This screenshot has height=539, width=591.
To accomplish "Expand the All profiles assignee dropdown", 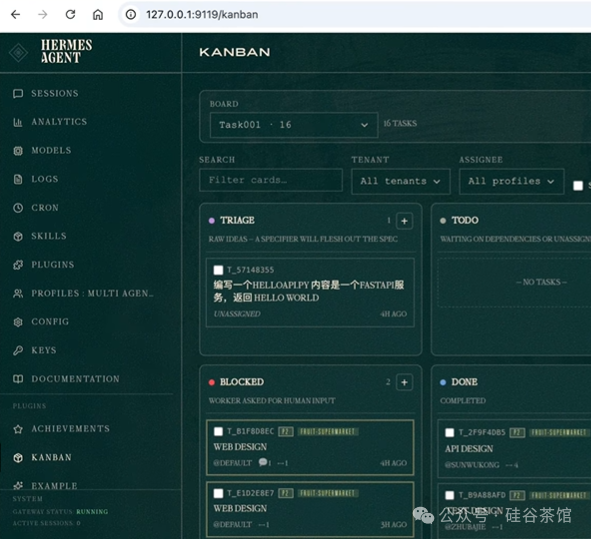I will click(511, 181).
